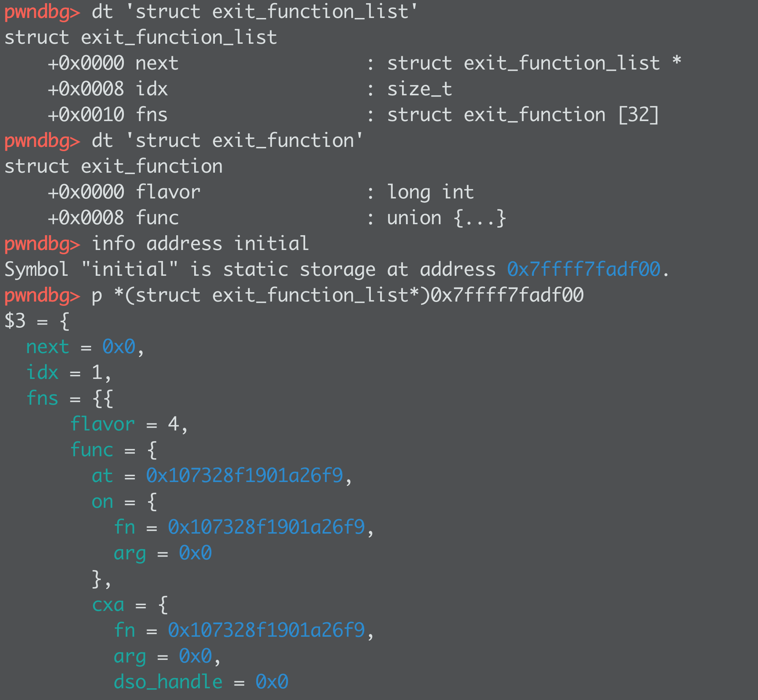
Task: Click the 'dso_handle' field name
Action: click(x=168, y=682)
